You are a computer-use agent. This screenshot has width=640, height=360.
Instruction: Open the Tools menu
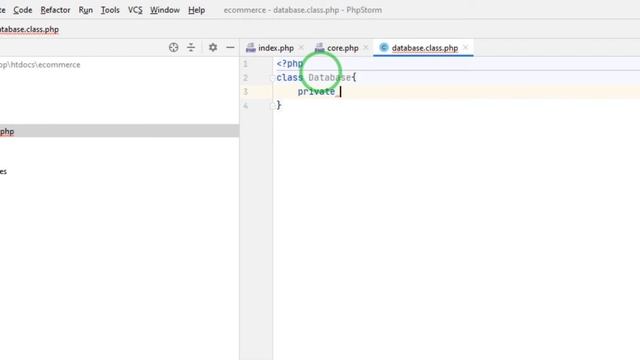point(110,10)
